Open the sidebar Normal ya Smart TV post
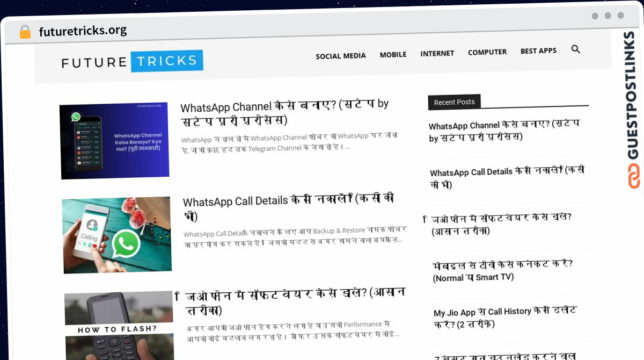 [503, 271]
